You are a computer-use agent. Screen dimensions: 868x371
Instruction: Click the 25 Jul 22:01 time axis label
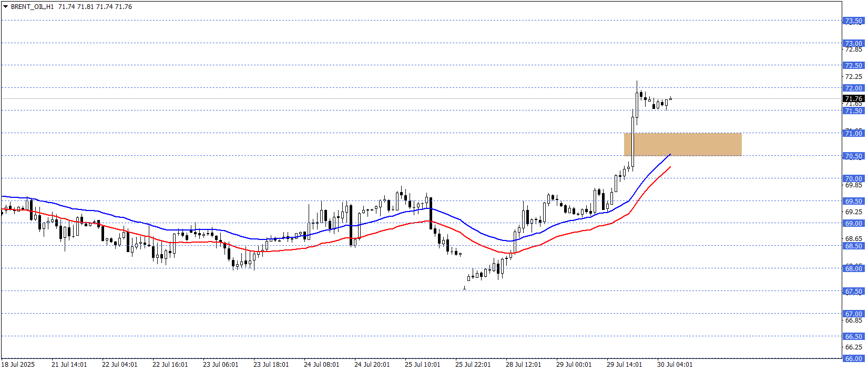(x=473, y=364)
